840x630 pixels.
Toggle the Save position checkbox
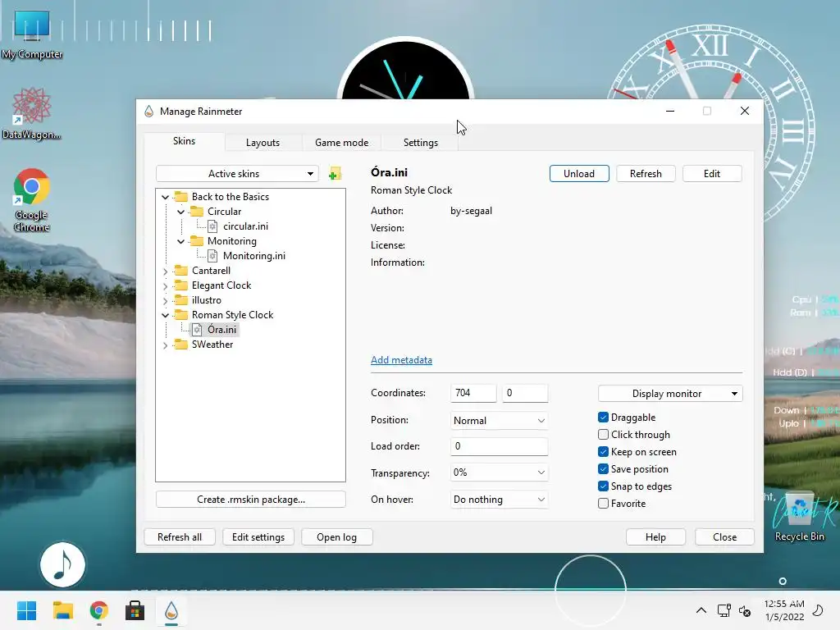(x=603, y=468)
